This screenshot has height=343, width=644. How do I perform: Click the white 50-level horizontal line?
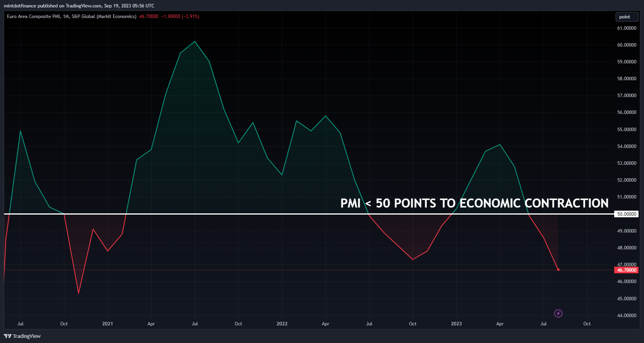[x=309, y=214]
